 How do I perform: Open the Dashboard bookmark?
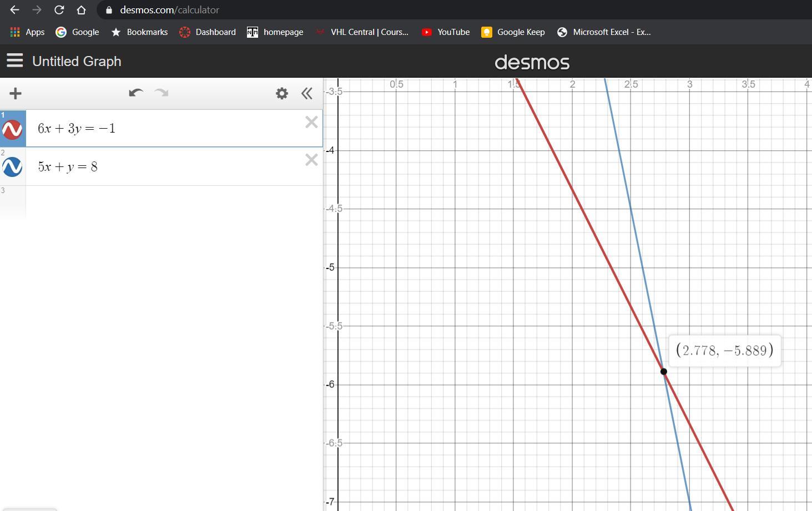point(208,32)
